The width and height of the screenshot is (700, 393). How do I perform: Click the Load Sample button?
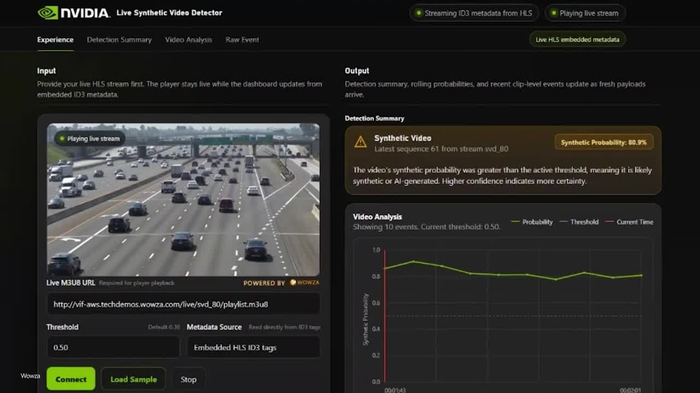[x=133, y=379]
